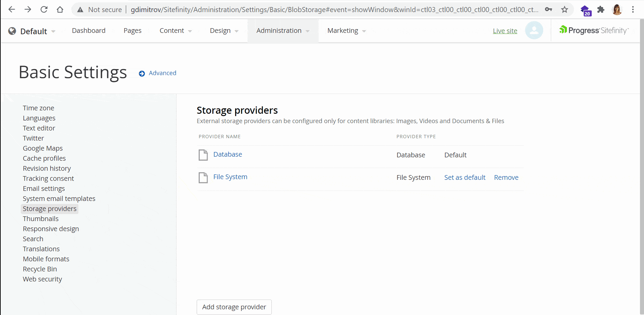Go to the browser home icon
644x315 pixels.
(x=60, y=9)
